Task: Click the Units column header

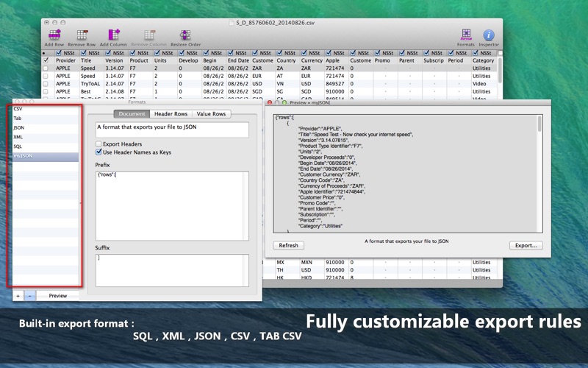Action: 165,60
